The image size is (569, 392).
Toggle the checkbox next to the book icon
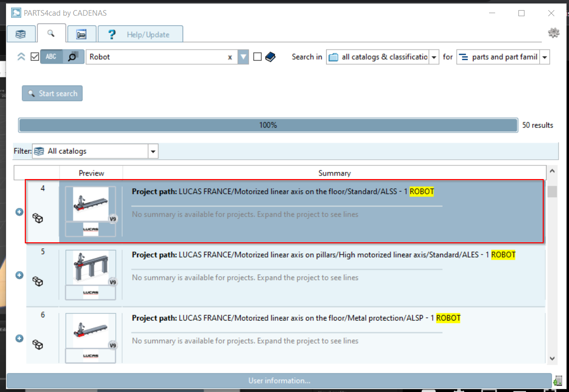(x=257, y=57)
